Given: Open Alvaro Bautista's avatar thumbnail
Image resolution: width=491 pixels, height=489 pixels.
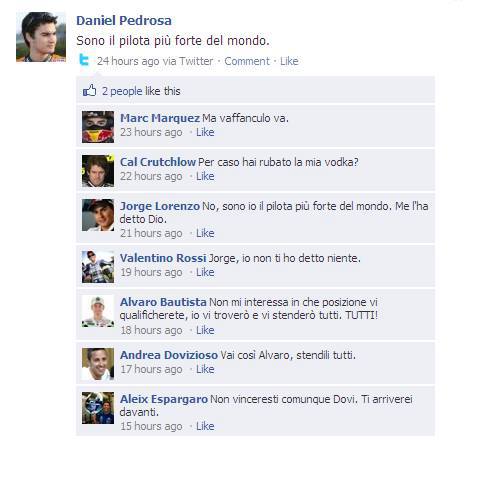Looking at the screenshot, I should pos(98,311).
